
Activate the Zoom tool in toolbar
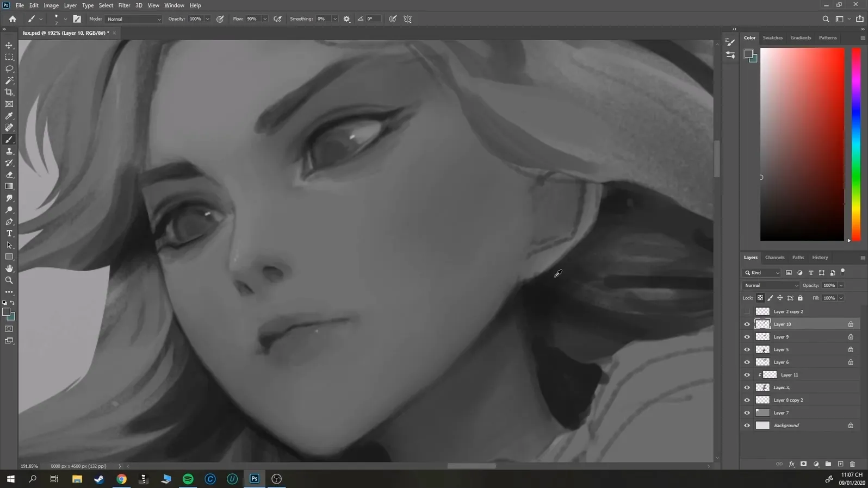pos(9,280)
